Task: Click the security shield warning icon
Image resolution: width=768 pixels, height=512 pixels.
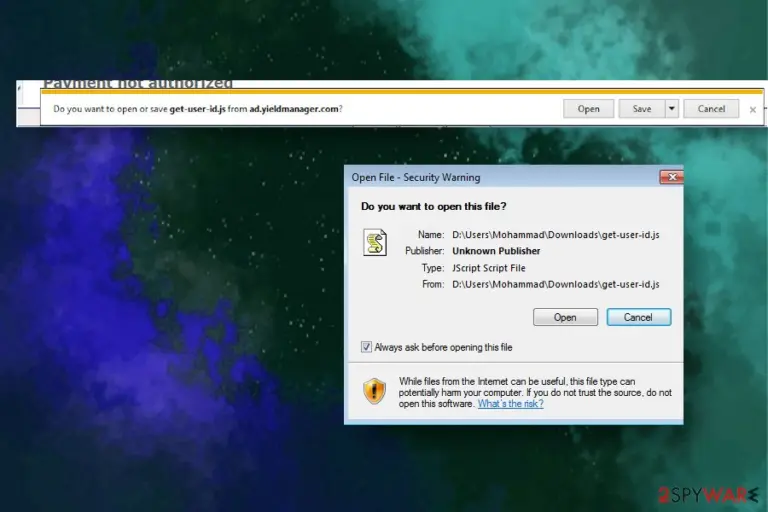Action: [x=375, y=391]
